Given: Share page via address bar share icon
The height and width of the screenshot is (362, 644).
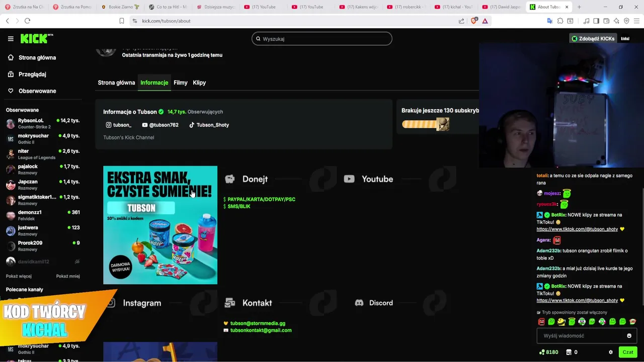Looking at the screenshot, I should coord(461,21).
